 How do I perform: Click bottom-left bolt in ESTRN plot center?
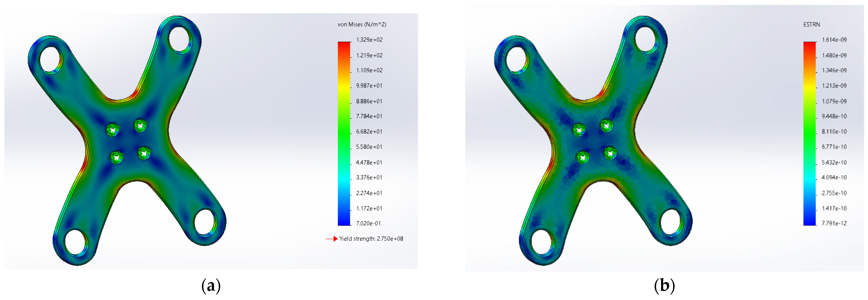pyautogui.click(x=583, y=157)
